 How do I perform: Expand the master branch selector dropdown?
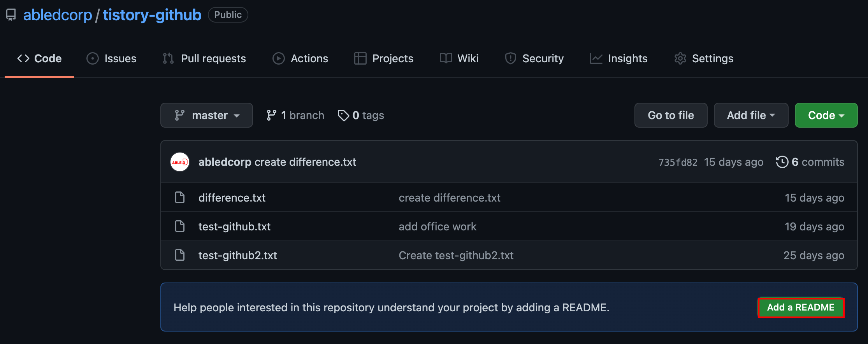click(207, 115)
